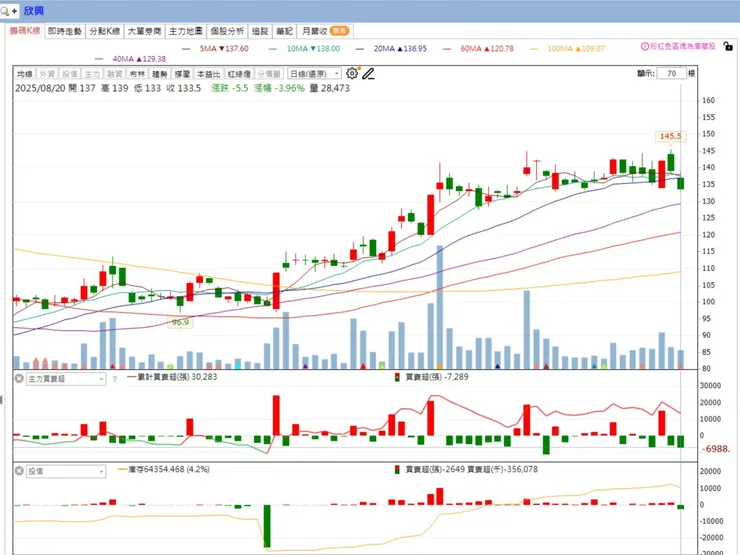Click the 100MA 109.07 legend entry
Viewport: 740px width, 555px height.
(568, 49)
